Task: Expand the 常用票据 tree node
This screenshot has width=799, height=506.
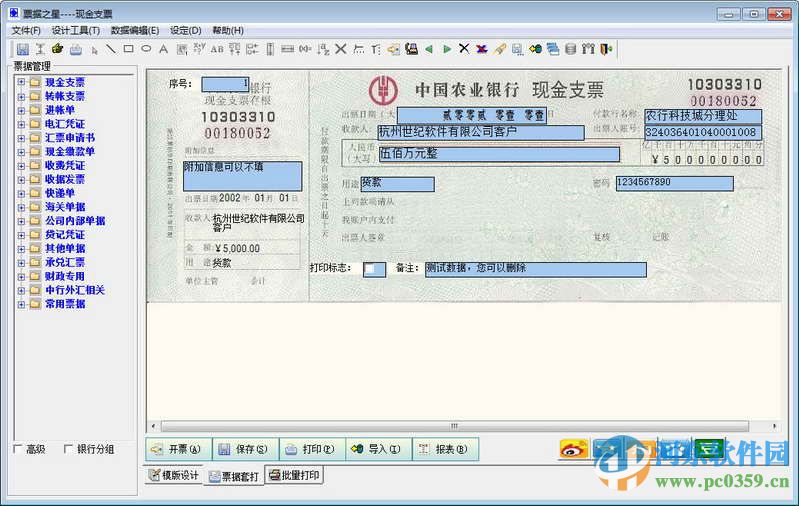Action: [21, 304]
